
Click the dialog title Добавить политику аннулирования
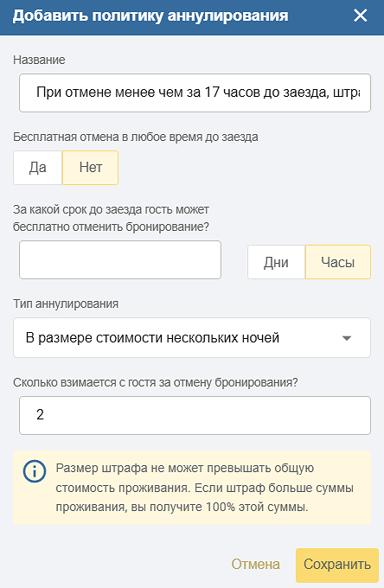(x=150, y=16)
